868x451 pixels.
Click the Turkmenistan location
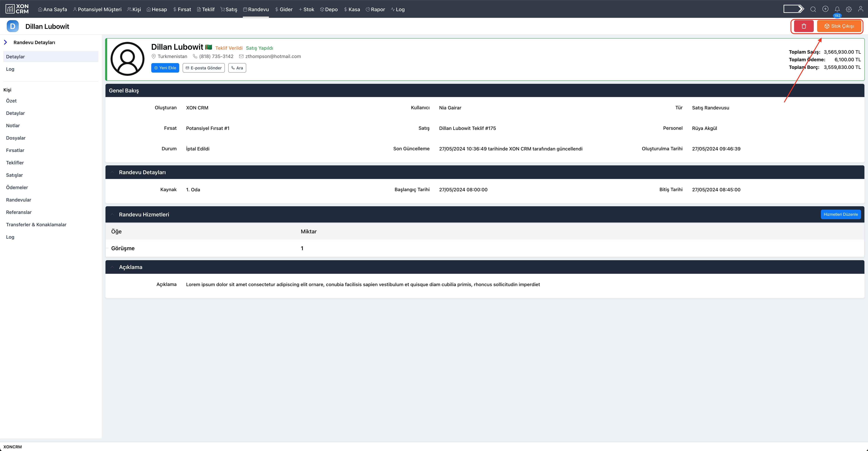pyautogui.click(x=169, y=56)
